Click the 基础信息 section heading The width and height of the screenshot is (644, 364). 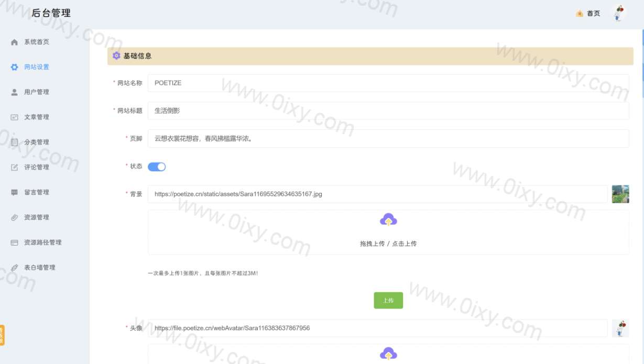coord(137,56)
